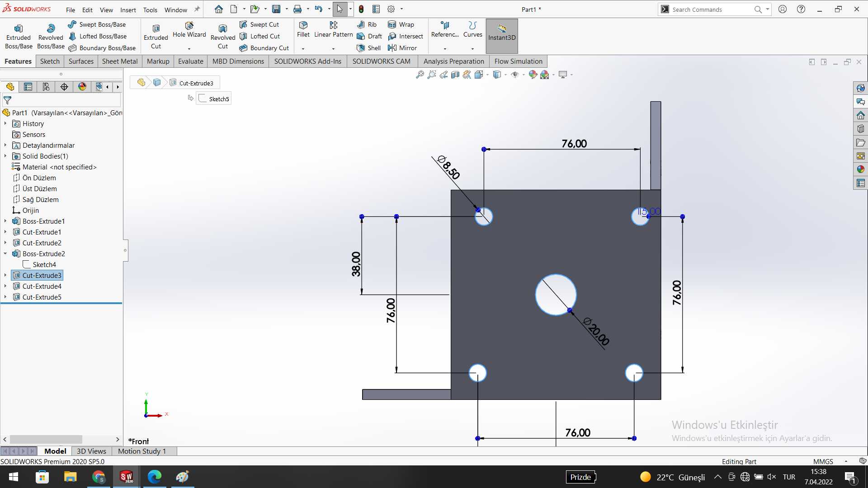This screenshot has width=868, height=488.
Task: Select the Extruded Boss/Base tool
Action: pyautogui.click(x=19, y=36)
